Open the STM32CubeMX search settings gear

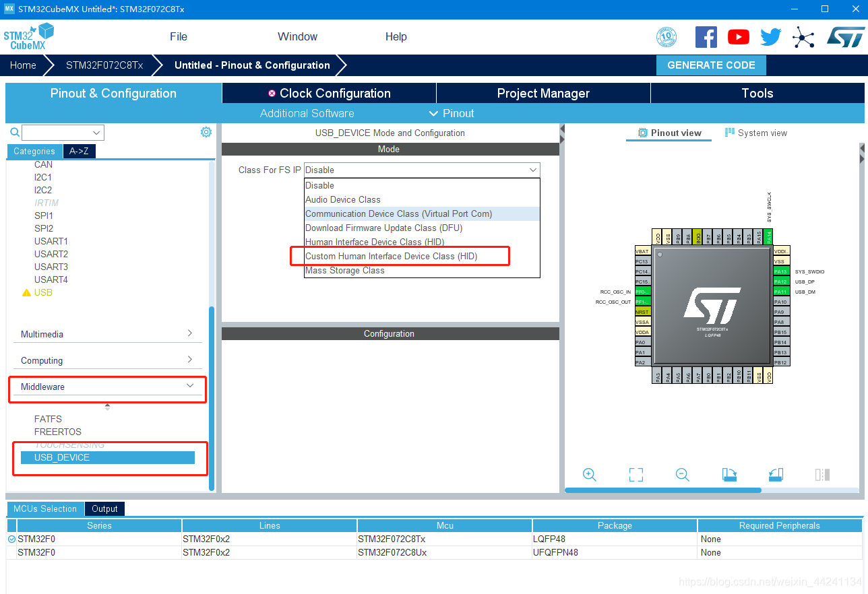206,132
